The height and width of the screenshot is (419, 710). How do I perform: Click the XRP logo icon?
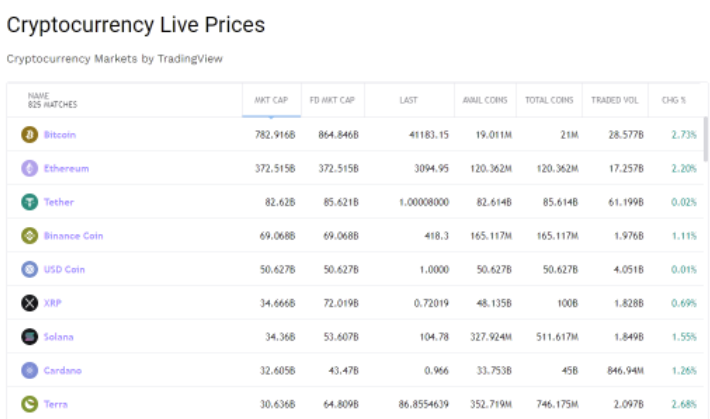click(30, 303)
